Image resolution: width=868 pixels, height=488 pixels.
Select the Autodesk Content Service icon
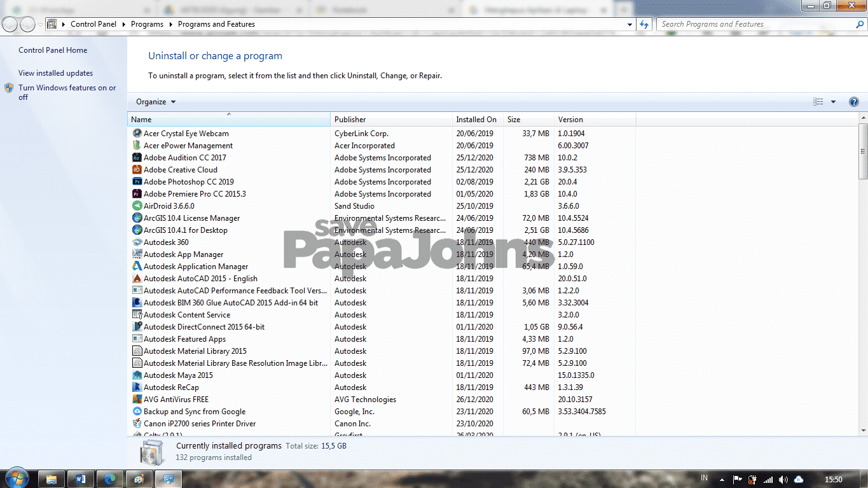tap(137, 315)
